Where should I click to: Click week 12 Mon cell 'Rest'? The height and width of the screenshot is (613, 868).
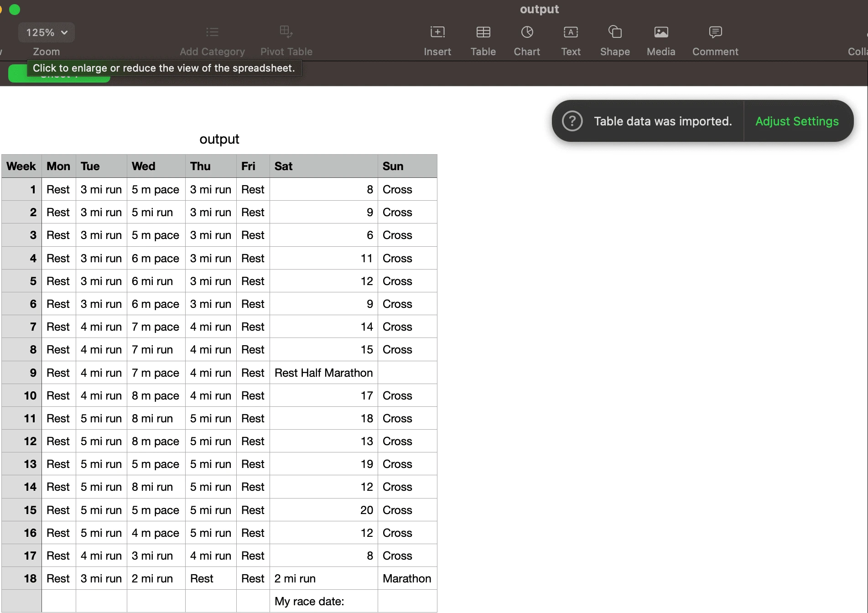pyautogui.click(x=59, y=441)
